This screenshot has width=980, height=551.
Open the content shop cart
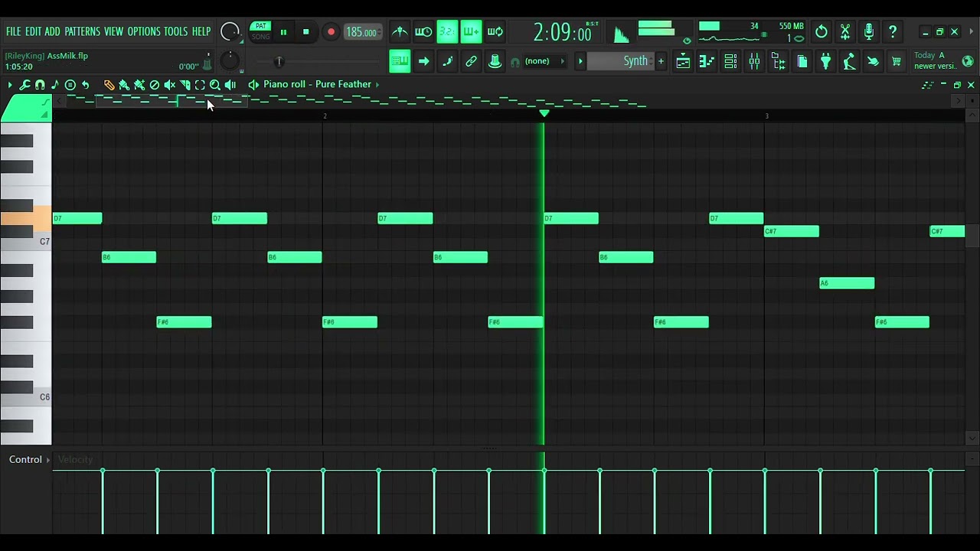[x=897, y=61]
